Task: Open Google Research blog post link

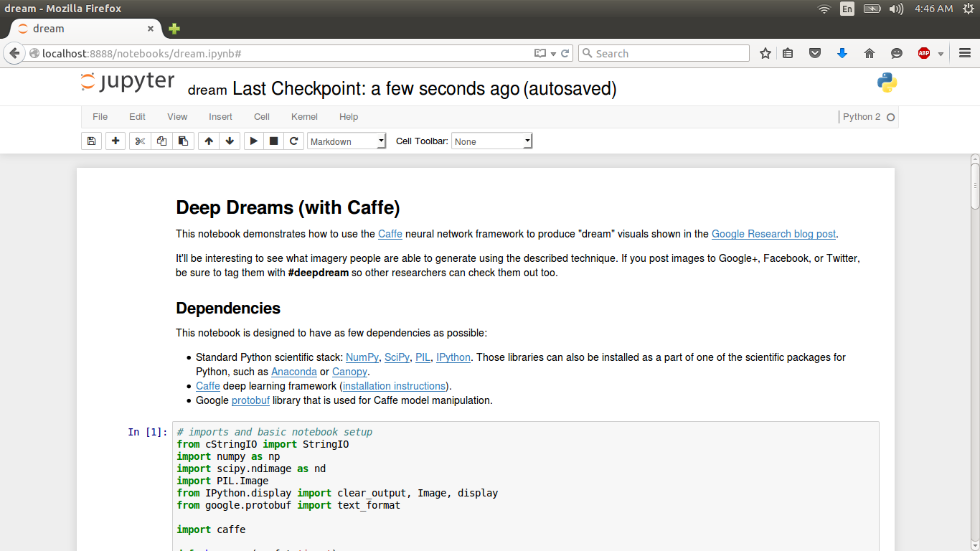Action: [773, 234]
